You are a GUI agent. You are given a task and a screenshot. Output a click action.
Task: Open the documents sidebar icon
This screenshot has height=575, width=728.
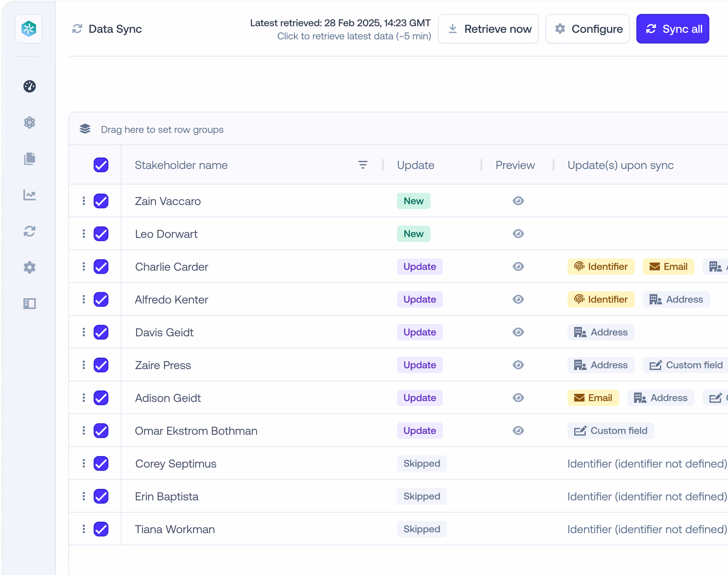[x=30, y=159]
